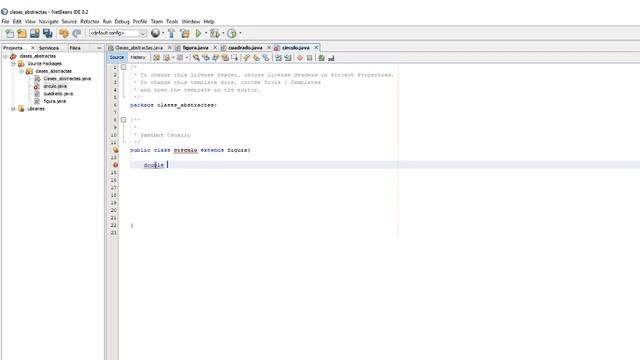Screen dimensions: 640x360
Task: Open the Profile Project dropdown arrow
Action: click(240, 33)
